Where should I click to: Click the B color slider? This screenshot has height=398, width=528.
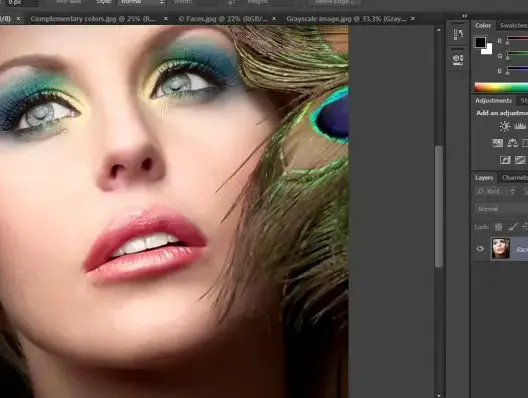517,69
